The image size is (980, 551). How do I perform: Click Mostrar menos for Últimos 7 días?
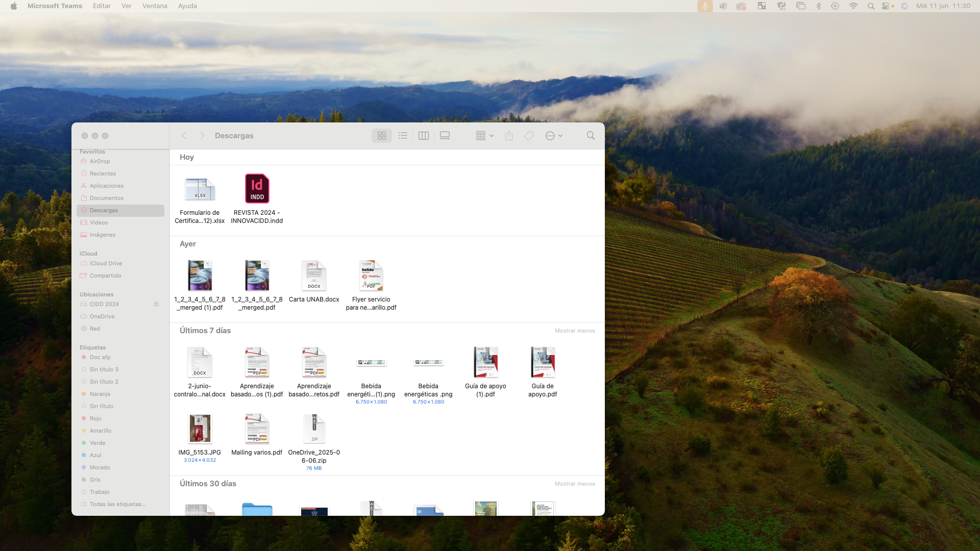point(575,331)
